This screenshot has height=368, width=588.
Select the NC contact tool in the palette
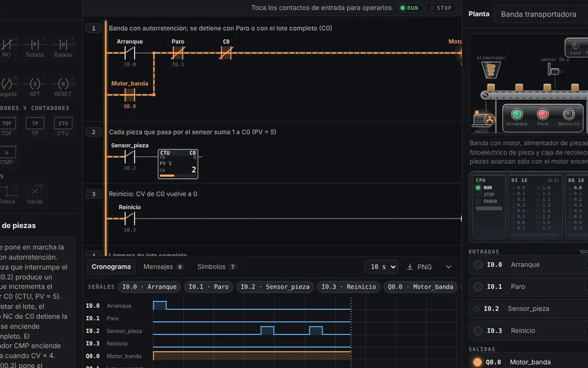tap(6, 48)
